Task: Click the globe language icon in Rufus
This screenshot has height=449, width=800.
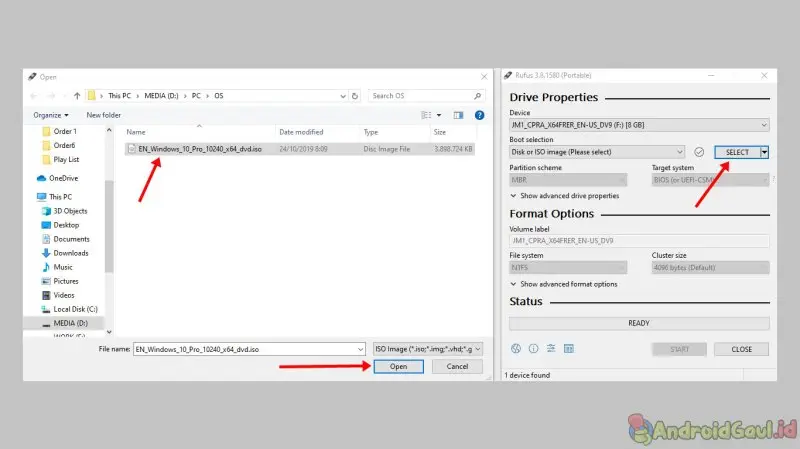Action: 516,348
